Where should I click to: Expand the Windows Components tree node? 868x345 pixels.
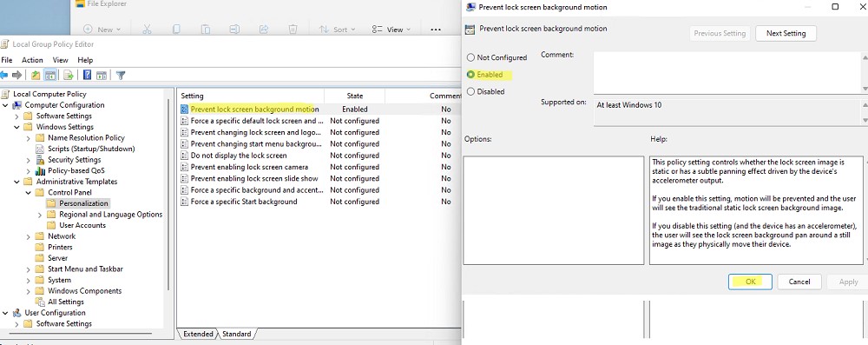click(x=29, y=290)
